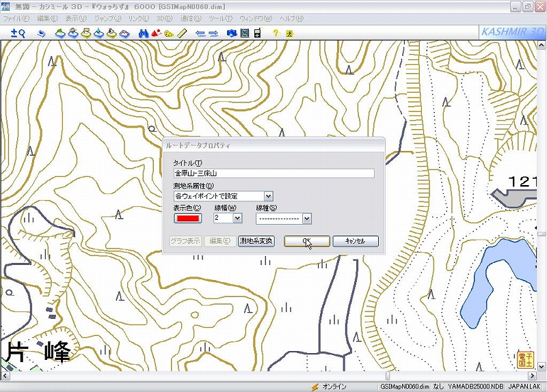Open the ヘルプ(H) menu
The image size is (547, 392).
291,18
